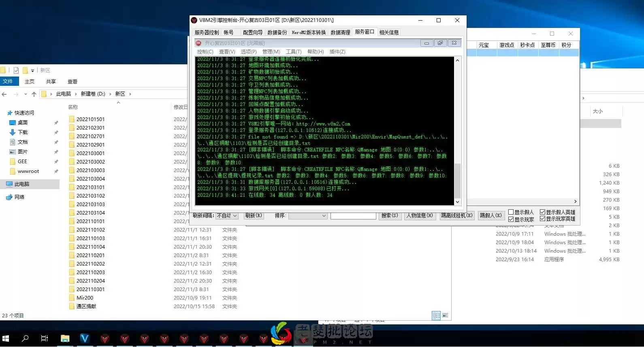
Task: Click the console log vertical scrollbar thumb
Action: click(x=457, y=181)
